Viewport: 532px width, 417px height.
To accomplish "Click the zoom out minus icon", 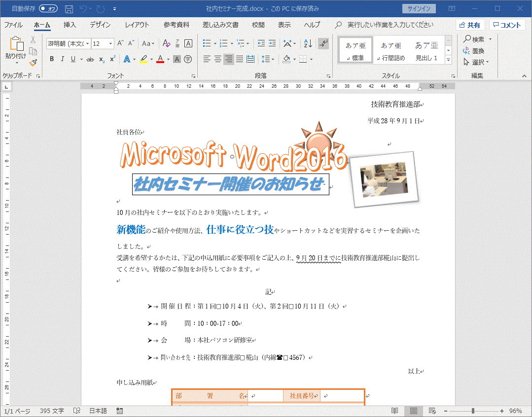I will point(446,411).
